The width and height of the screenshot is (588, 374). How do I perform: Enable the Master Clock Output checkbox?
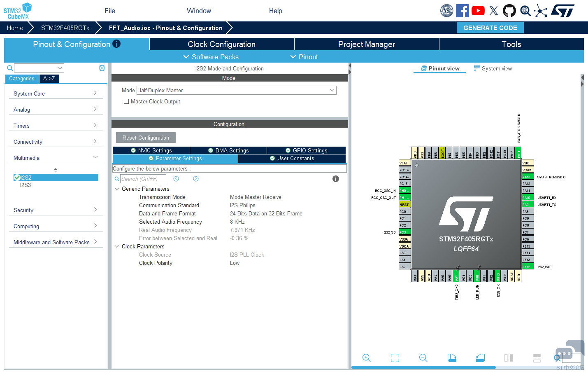click(x=126, y=101)
